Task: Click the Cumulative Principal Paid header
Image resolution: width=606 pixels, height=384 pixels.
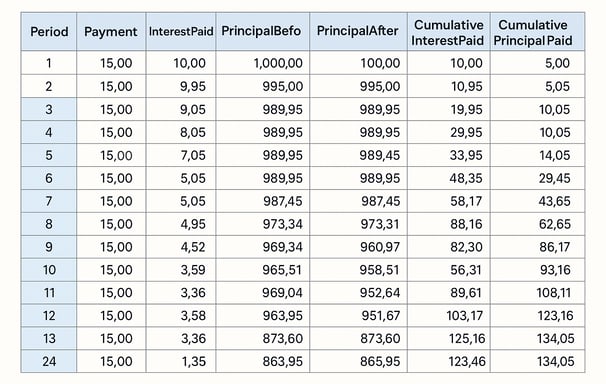Action: 537,31
